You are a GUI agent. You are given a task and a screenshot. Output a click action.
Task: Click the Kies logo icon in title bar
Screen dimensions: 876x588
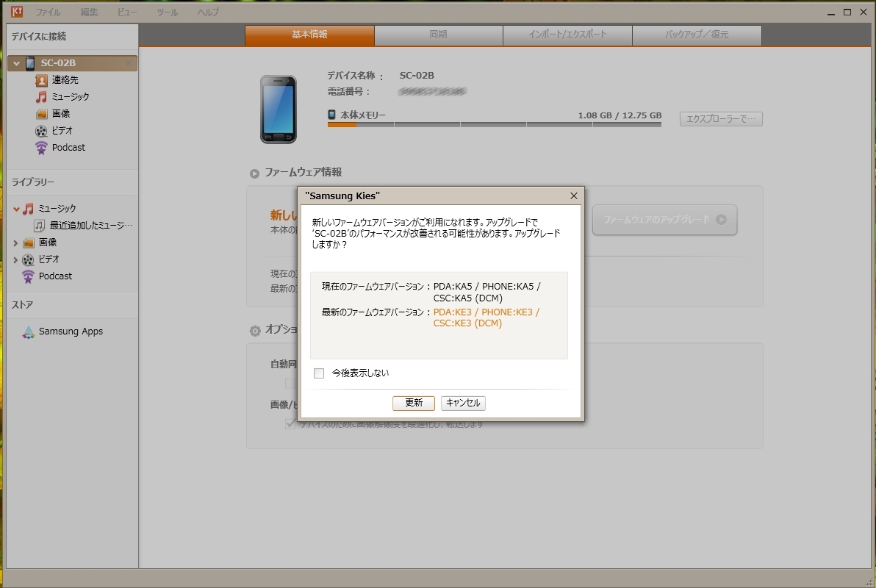tap(17, 11)
